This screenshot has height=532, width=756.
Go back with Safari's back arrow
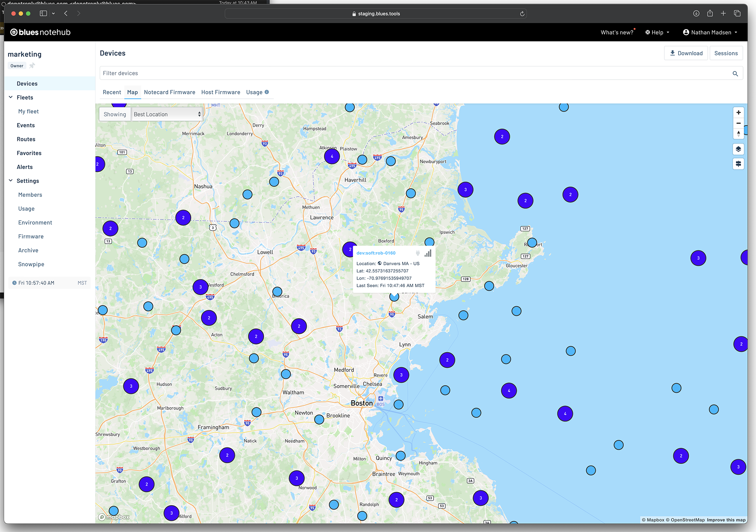coord(66,14)
